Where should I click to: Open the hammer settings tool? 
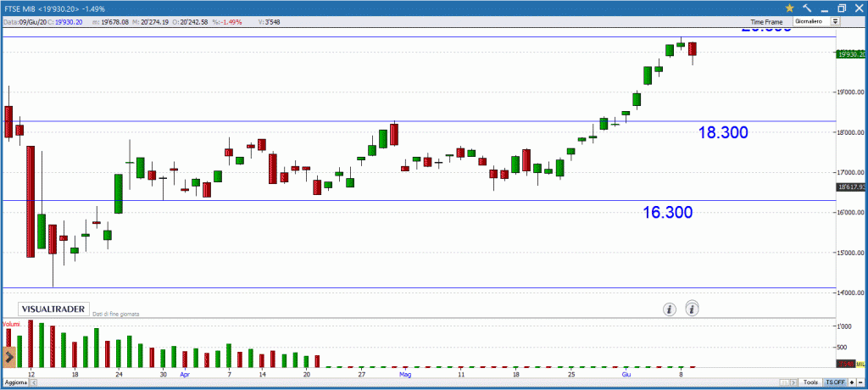coord(807,8)
